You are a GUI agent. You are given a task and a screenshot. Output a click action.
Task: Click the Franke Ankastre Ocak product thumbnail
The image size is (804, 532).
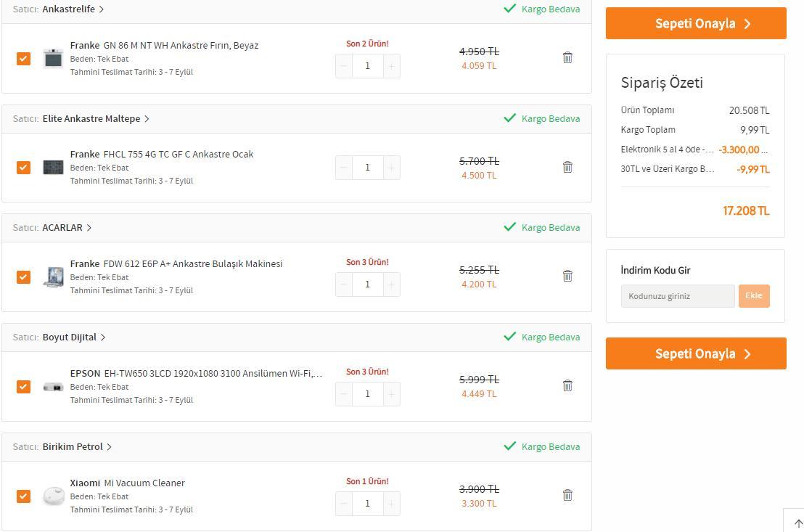pos(53,167)
